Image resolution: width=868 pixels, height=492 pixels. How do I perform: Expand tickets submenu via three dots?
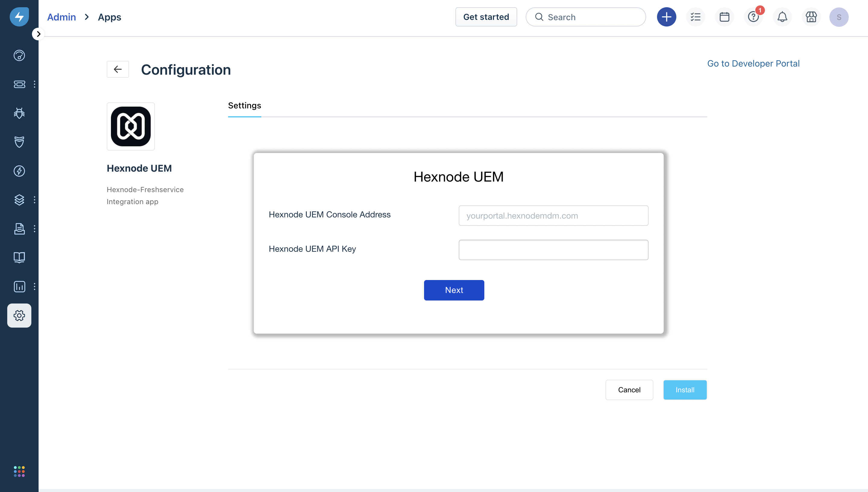(34, 84)
